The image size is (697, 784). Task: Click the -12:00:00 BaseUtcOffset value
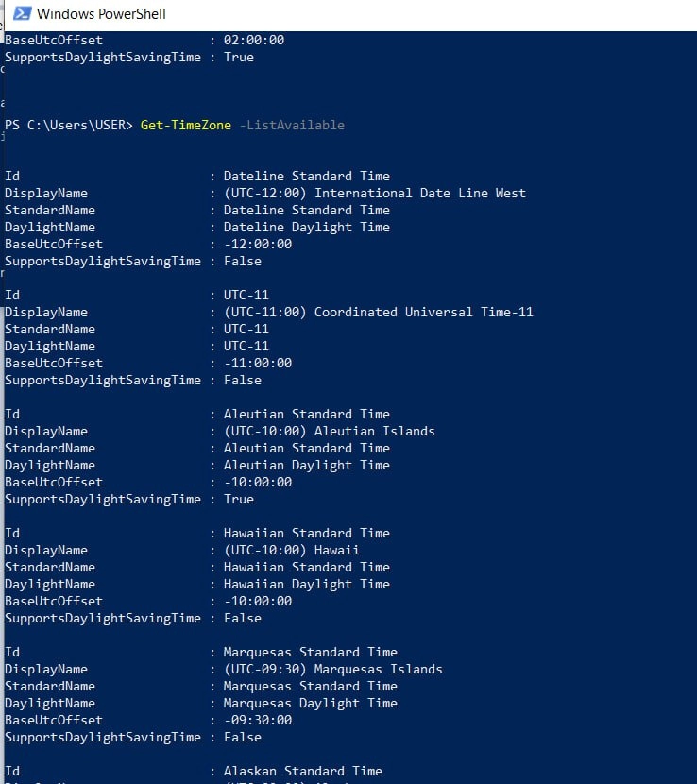(x=257, y=244)
